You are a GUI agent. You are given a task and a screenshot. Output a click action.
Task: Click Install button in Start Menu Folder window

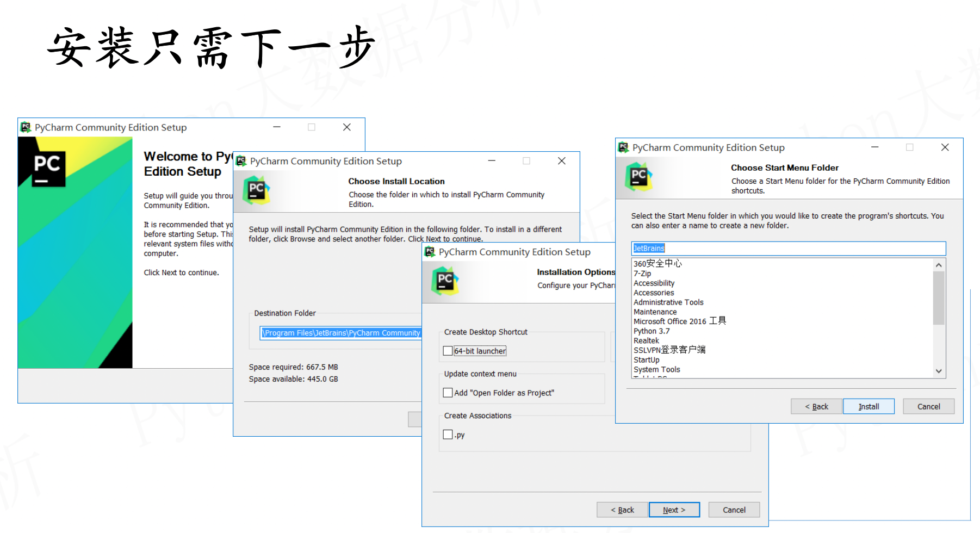(x=869, y=406)
